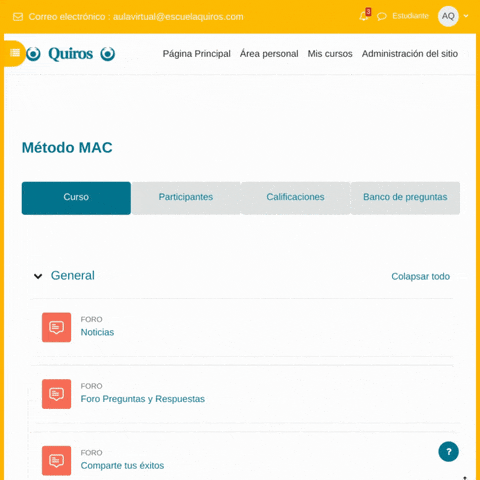
Task: Open the Noticias forum link
Action: coord(97,332)
